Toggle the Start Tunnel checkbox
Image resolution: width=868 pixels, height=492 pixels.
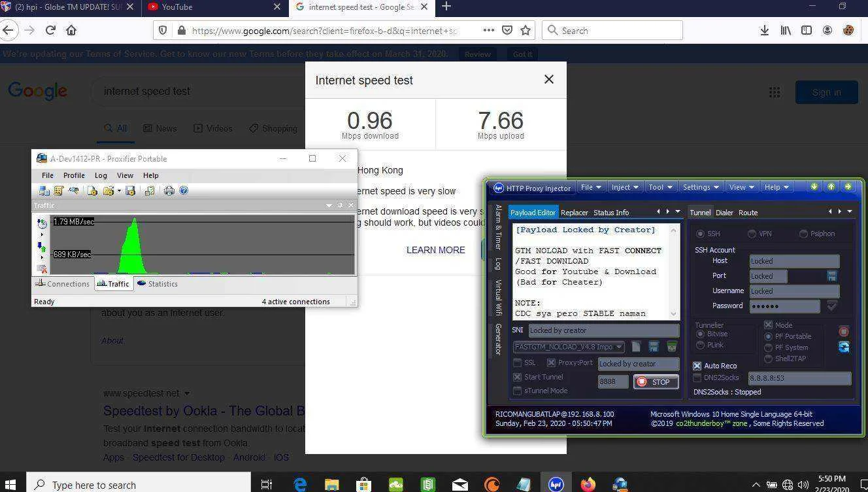517,377
